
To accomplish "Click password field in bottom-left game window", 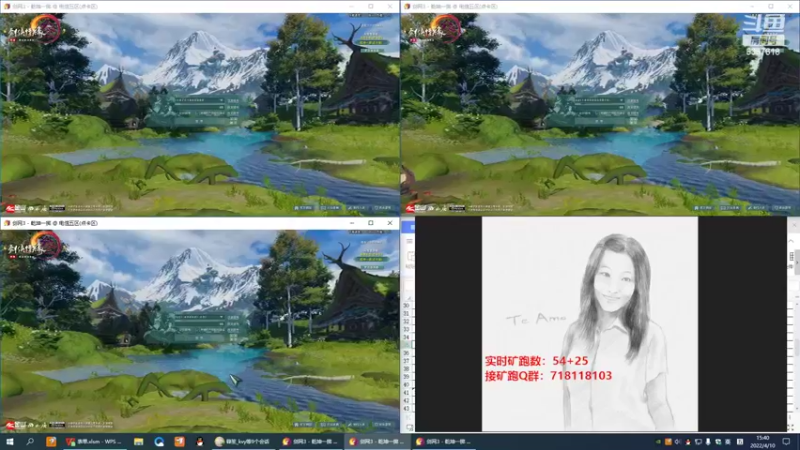I will coord(199,323).
